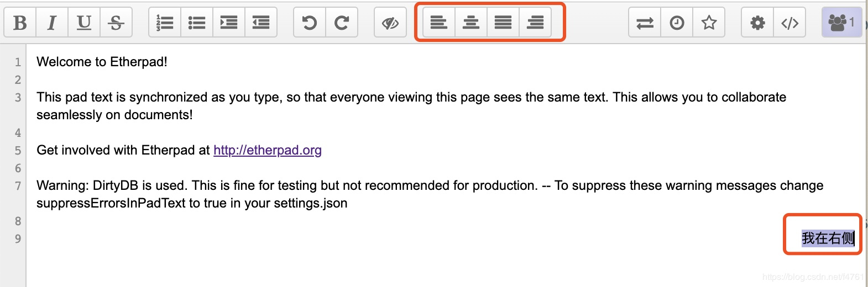868x287 pixels.
Task: Insert an unordered bullet list
Action: click(197, 23)
